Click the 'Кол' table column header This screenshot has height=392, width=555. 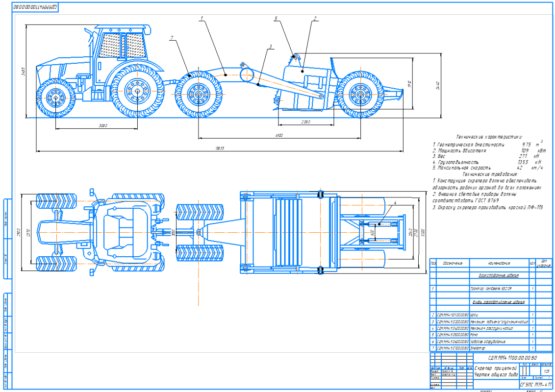(x=532, y=264)
